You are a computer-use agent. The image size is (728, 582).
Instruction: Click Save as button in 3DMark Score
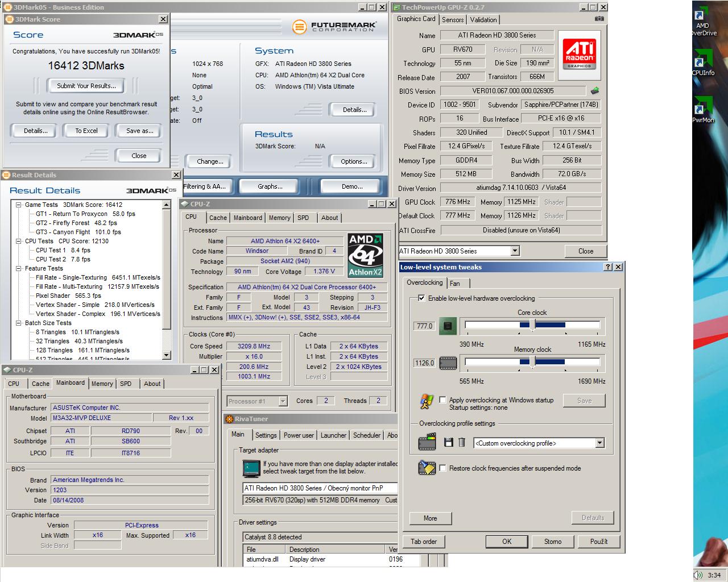tap(140, 131)
